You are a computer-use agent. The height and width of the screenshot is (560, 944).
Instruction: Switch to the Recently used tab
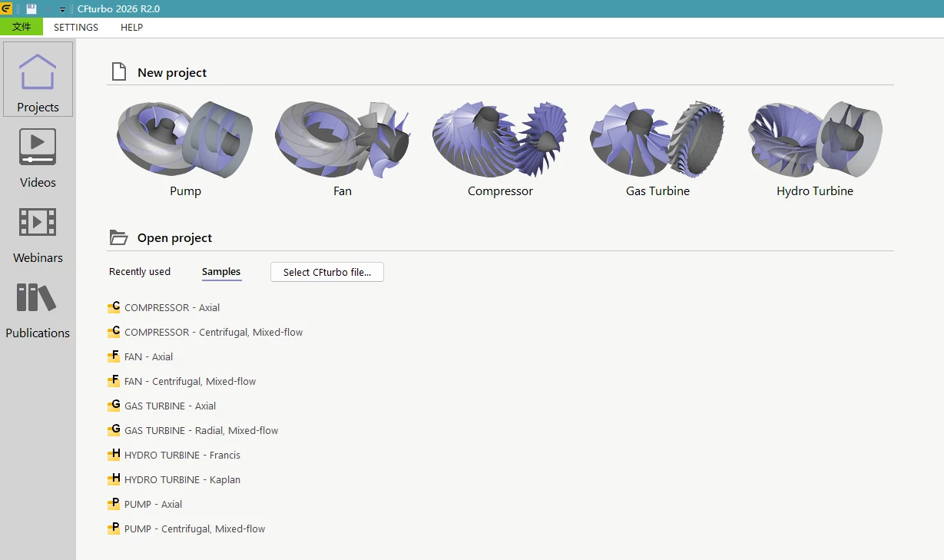pos(140,272)
